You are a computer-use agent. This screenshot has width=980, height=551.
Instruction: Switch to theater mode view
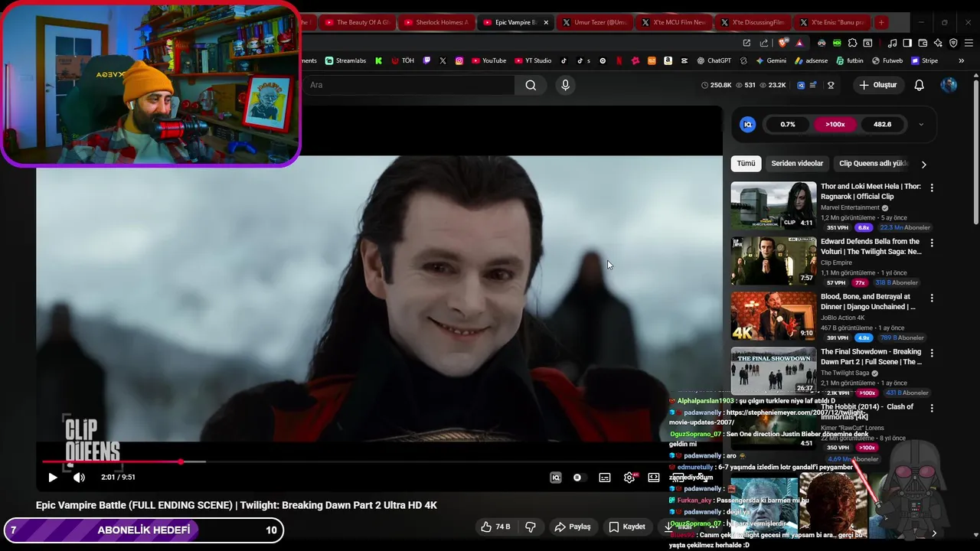pos(653,478)
